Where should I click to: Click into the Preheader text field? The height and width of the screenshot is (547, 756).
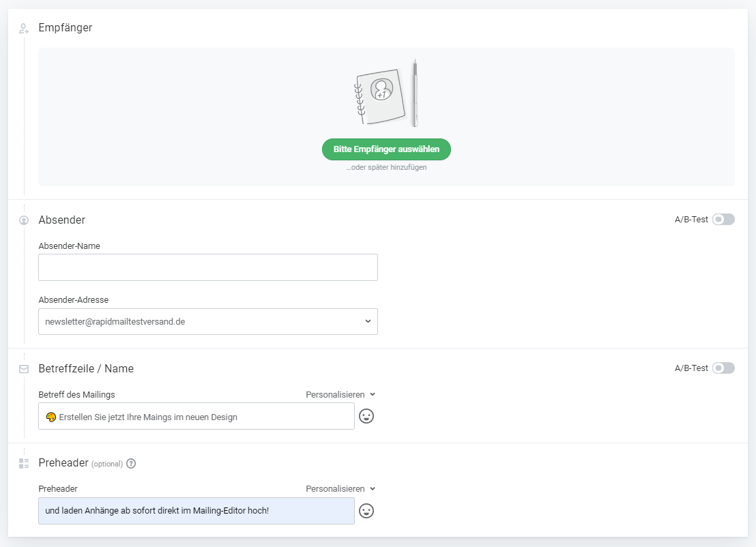pos(197,511)
